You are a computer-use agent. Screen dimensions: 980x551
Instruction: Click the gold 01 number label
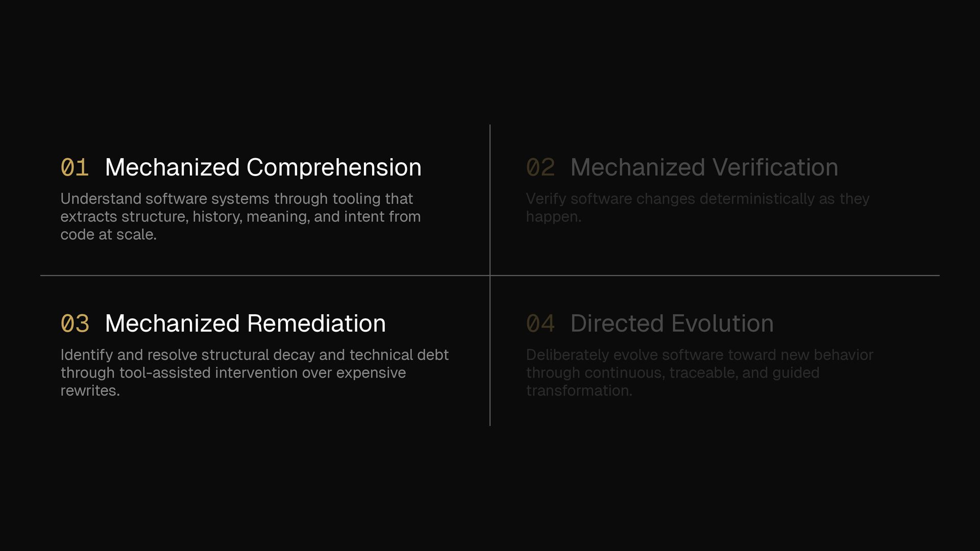[x=75, y=167]
